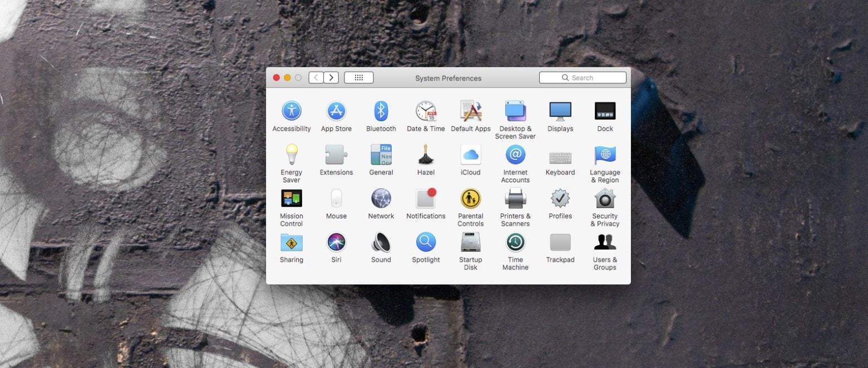Open Internet Accounts settings

(x=515, y=155)
